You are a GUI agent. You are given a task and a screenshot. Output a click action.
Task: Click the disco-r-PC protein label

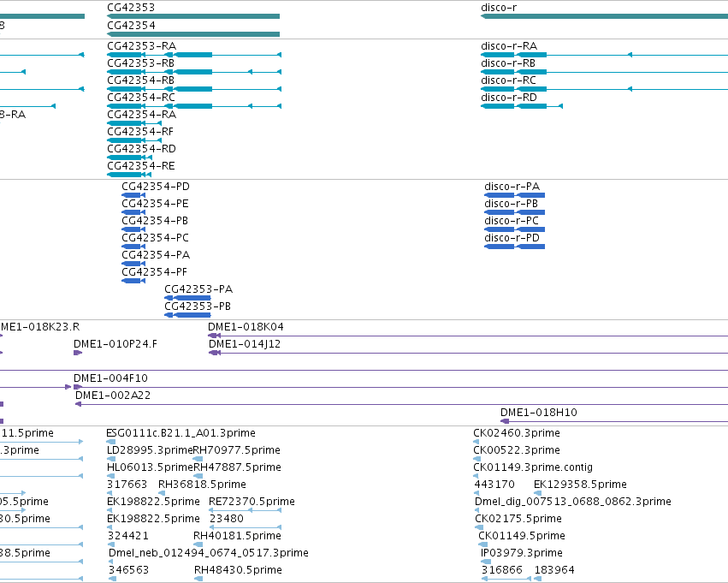point(512,221)
